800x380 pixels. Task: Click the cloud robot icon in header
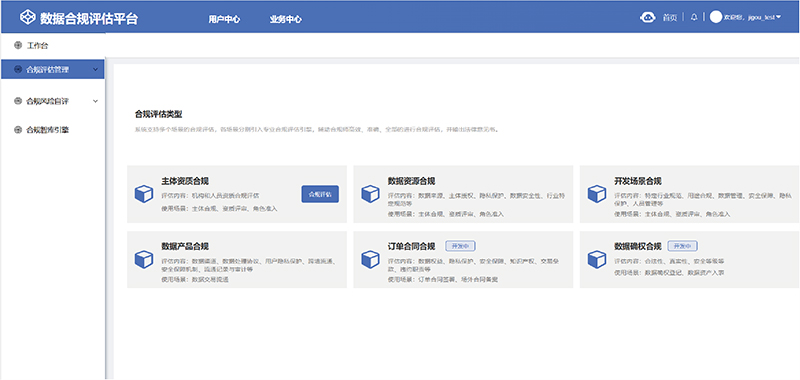647,17
